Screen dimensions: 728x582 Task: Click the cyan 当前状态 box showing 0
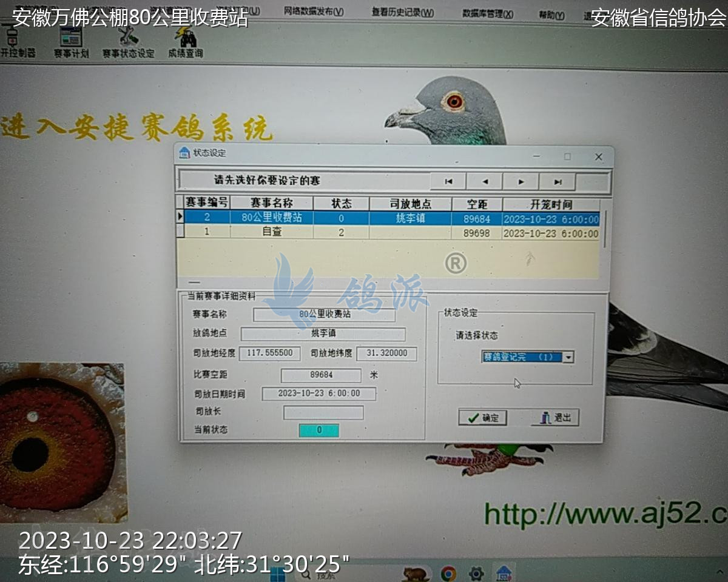click(319, 430)
